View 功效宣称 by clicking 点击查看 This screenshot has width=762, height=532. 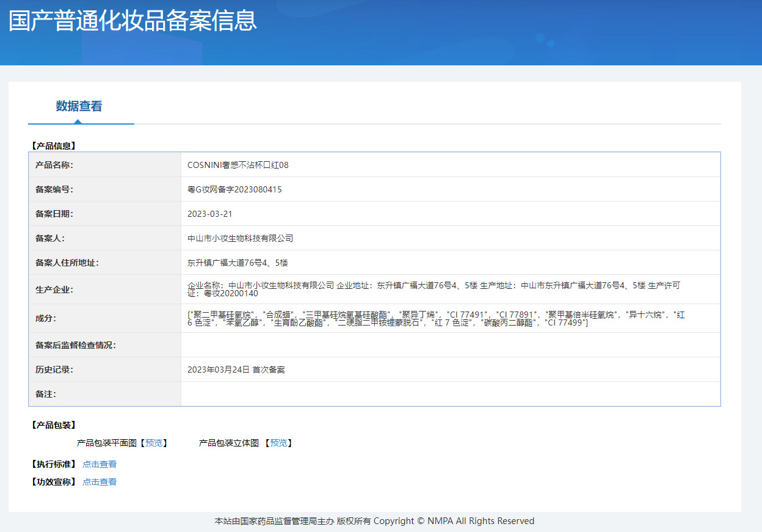click(x=100, y=481)
